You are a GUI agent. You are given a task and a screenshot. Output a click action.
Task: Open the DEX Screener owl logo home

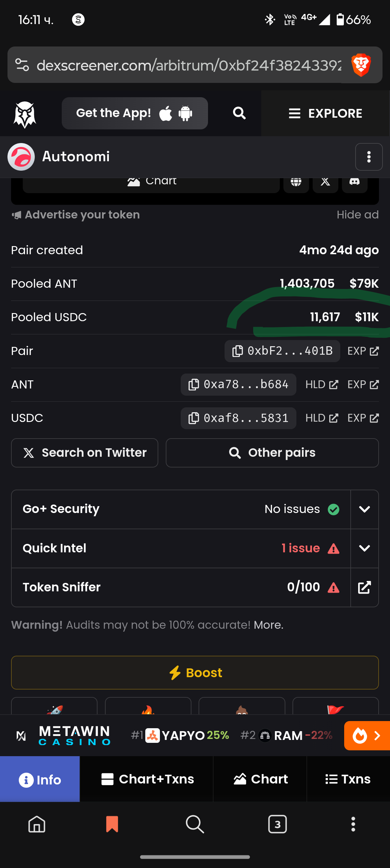click(x=25, y=114)
